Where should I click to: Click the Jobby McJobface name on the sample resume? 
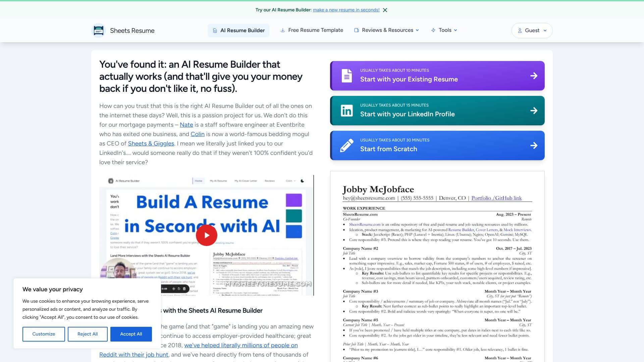(378, 189)
